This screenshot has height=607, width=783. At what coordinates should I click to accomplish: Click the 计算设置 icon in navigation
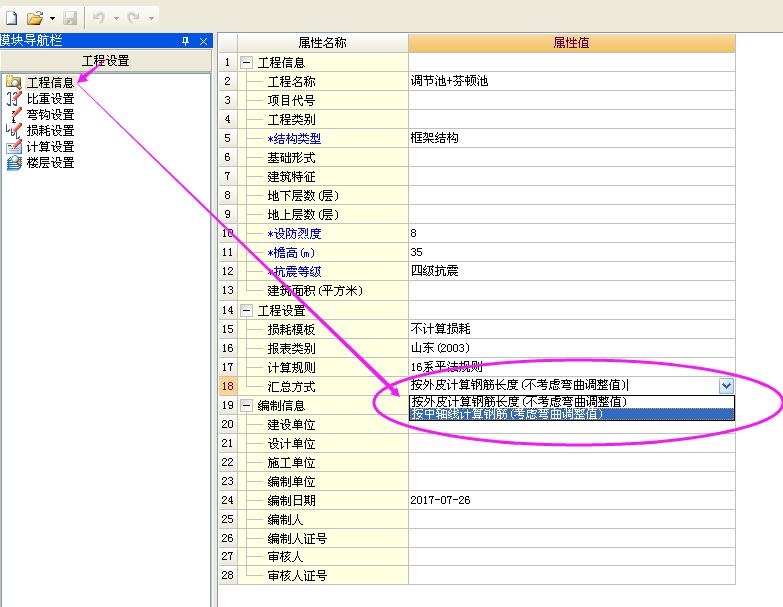pyautogui.click(x=13, y=147)
